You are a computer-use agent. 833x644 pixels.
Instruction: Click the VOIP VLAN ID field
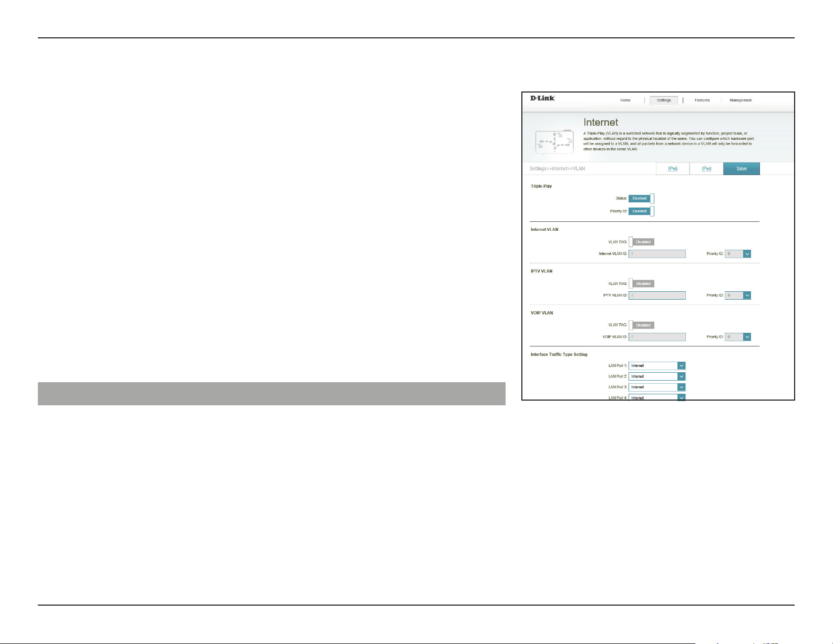(x=657, y=337)
